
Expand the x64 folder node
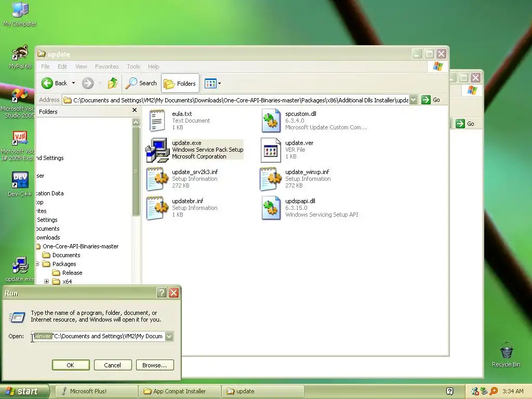pyautogui.click(x=46, y=282)
